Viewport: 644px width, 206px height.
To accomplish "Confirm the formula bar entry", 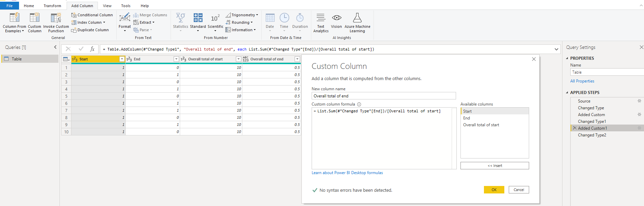I will tap(81, 49).
